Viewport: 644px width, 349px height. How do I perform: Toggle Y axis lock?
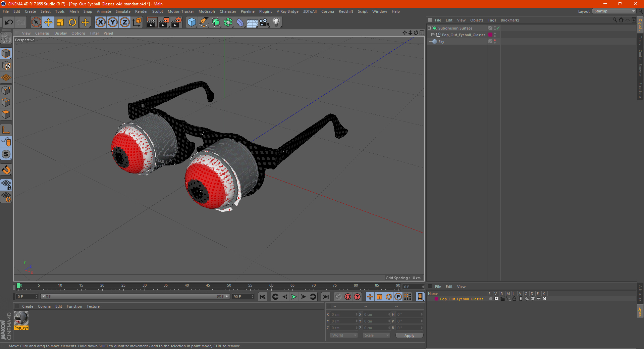click(x=113, y=22)
